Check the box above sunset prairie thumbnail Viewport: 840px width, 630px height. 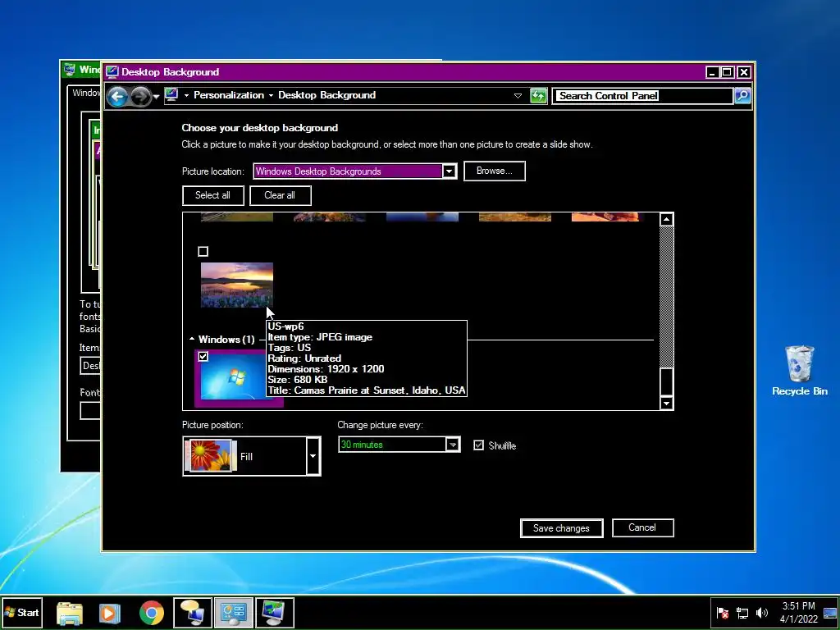coord(203,251)
